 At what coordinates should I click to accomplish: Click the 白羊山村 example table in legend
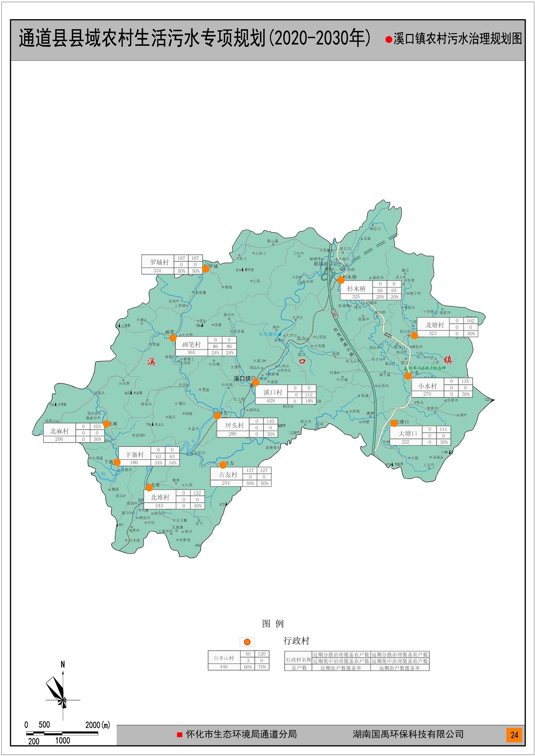pyautogui.click(x=239, y=660)
